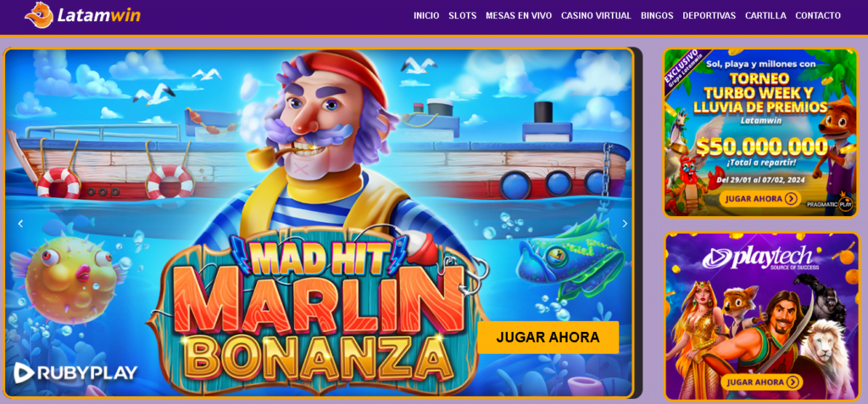
Task: Click the RubyPlay logo on banner
Action: 75,373
